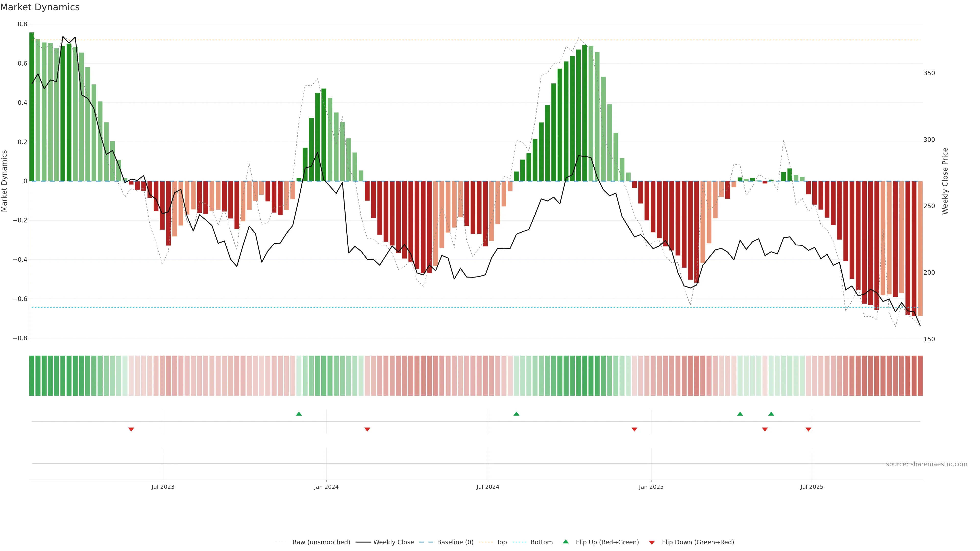Toggle the Weekly Close legend series

(x=393, y=542)
